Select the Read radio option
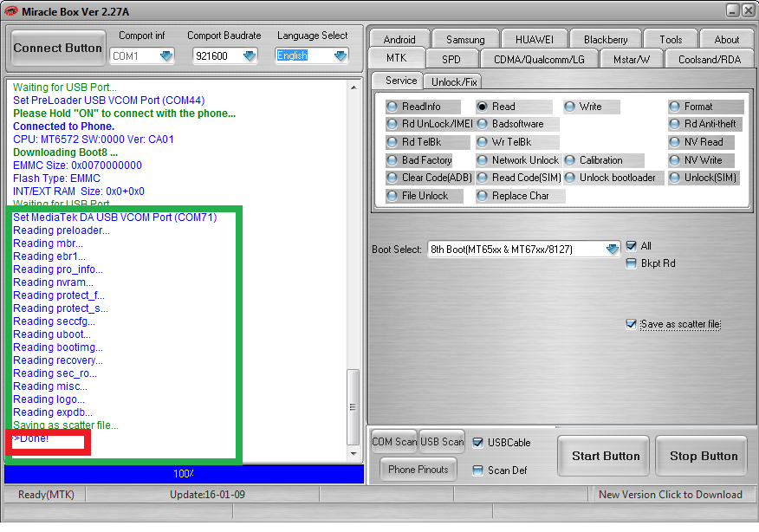This screenshot has height=532, width=759. pos(514,107)
